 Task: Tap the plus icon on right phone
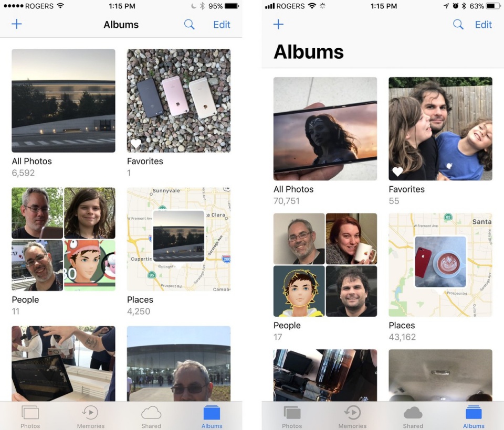pos(278,24)
